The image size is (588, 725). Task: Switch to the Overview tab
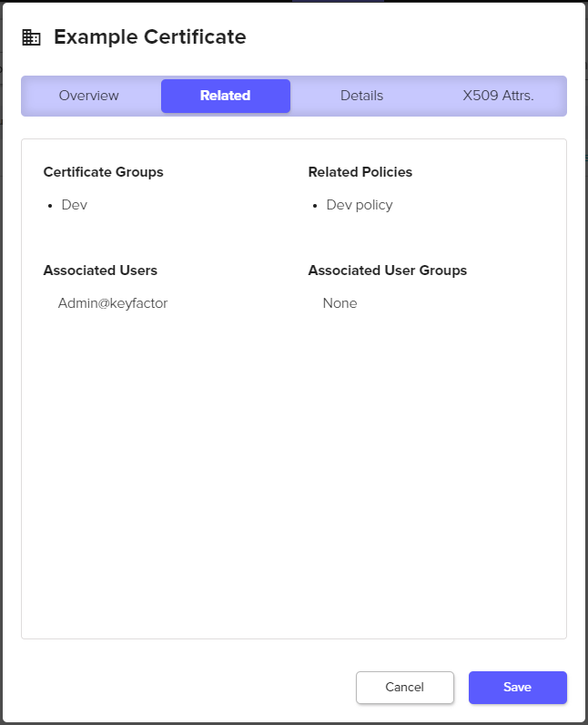(89, 96)
